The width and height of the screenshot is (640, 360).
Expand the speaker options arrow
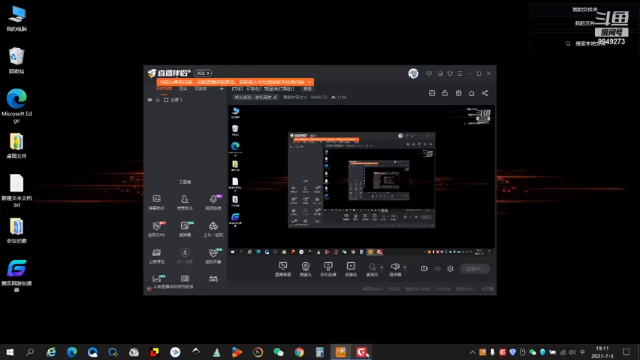(x=404, y=267)
